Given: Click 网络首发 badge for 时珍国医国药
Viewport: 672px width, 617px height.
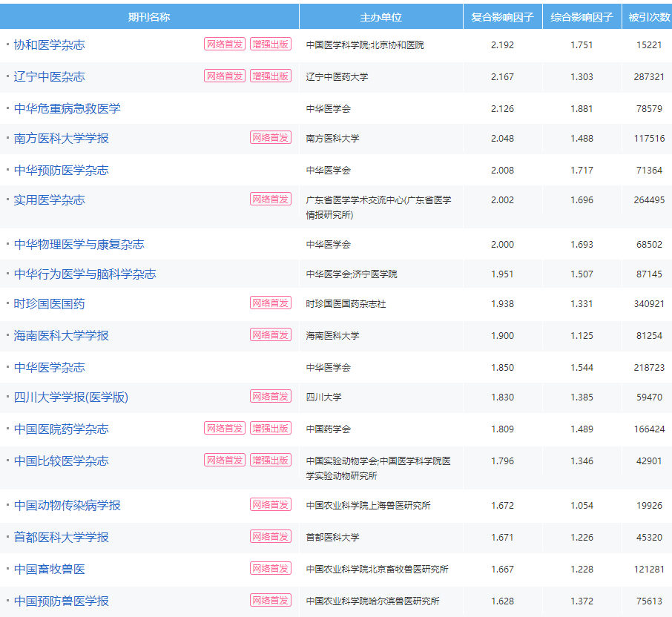Looking at the screenshot, I should coord(270,303).
